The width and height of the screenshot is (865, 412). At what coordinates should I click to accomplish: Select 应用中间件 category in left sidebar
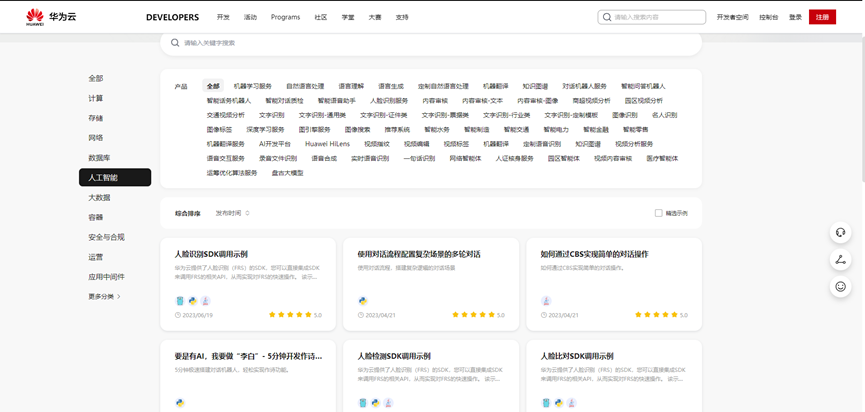[106, 277]
